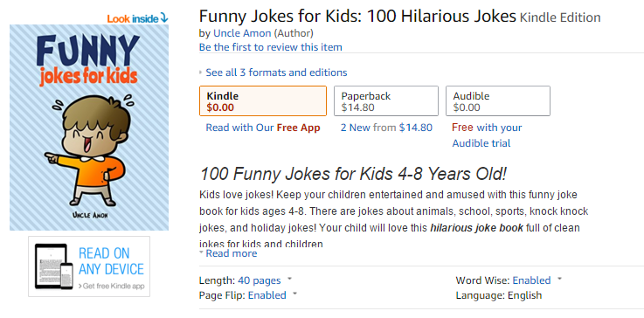Open See all 3 formats and editions

click(x=276, y=73)
